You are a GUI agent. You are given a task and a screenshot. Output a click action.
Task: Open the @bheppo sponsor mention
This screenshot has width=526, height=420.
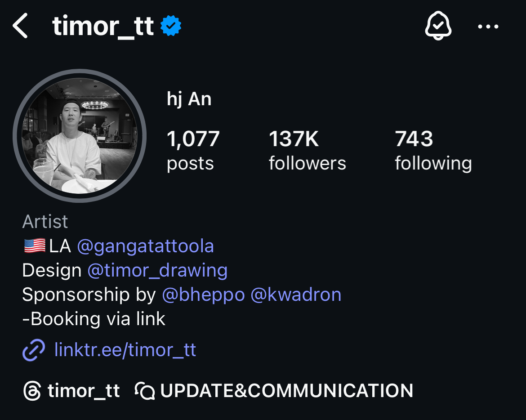(x=203, y=295)
